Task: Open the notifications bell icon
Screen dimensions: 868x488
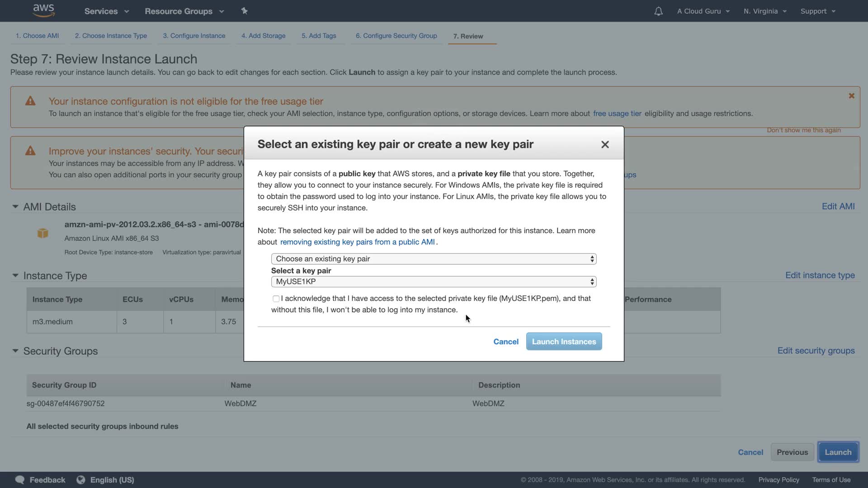Action: pos(658,11)
